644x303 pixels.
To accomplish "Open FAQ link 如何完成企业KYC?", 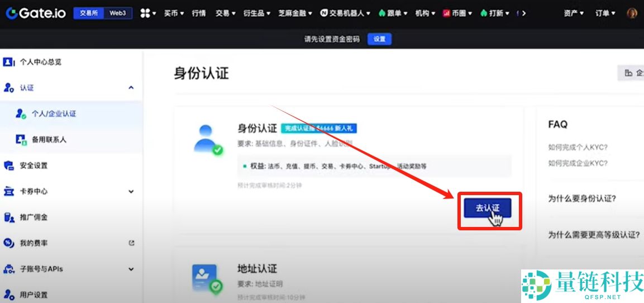I will pos(578,163).
